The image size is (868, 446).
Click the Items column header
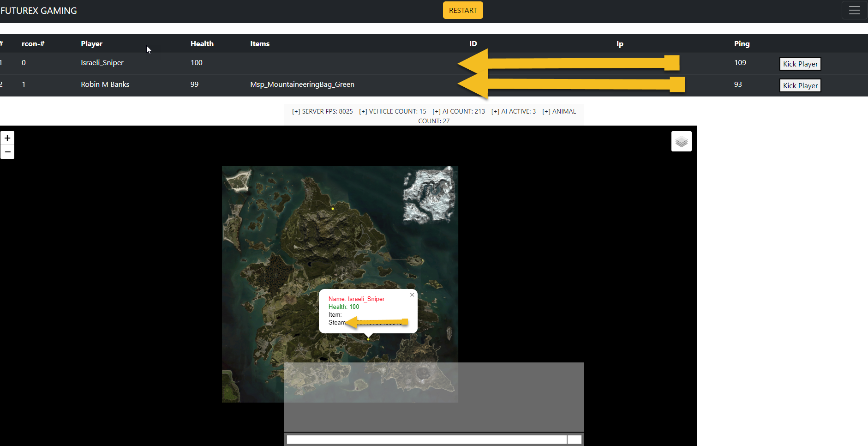260,44
